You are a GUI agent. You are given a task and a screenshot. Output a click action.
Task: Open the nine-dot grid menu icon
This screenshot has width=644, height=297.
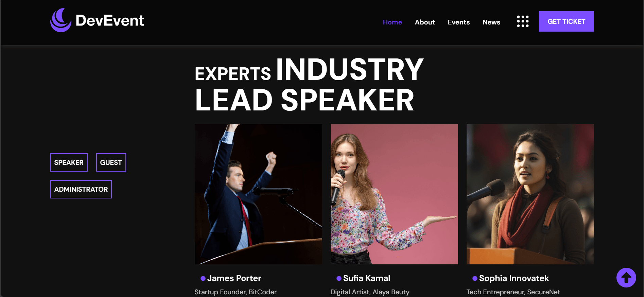pyautogui.click(x=523, y=21)
